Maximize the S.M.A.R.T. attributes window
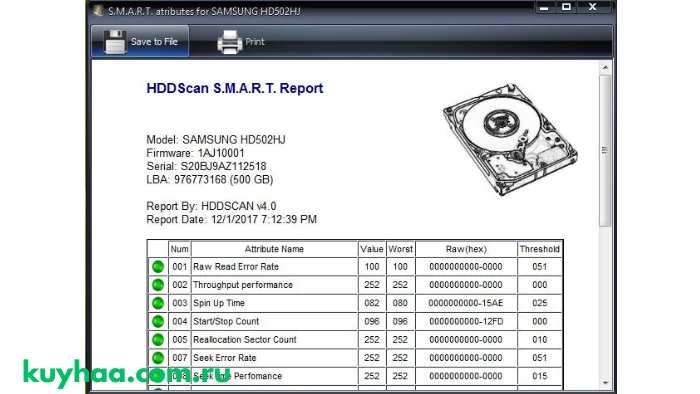Viewport: 700px width, 394px height. tap(566, 7)
